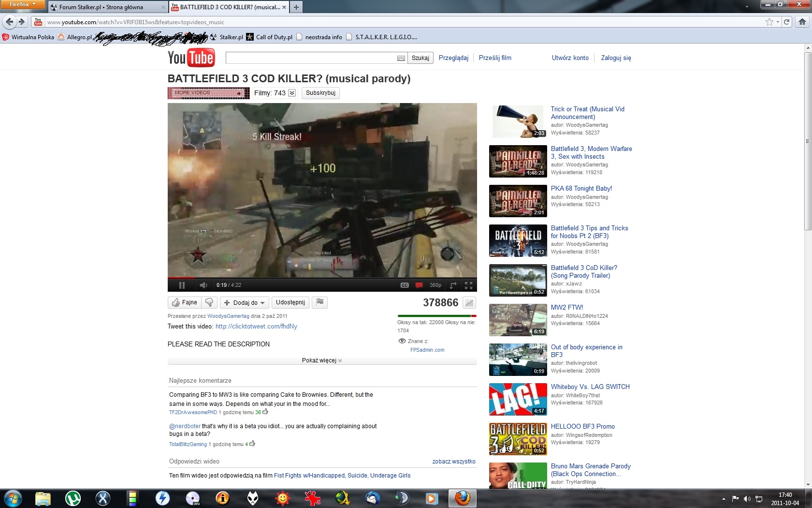812x508 pixels.
Task: Flag the video with the flag icon
Action: 319,302
